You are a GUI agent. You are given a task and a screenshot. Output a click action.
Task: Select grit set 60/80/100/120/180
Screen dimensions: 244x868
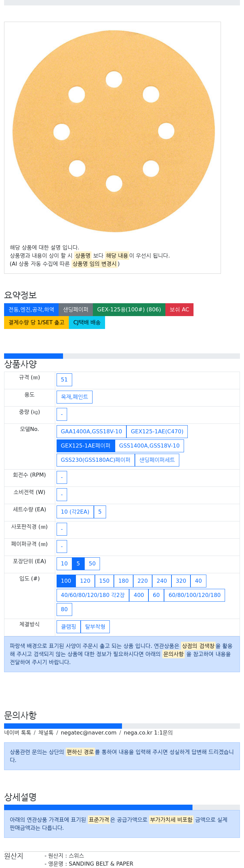[195, 595]
